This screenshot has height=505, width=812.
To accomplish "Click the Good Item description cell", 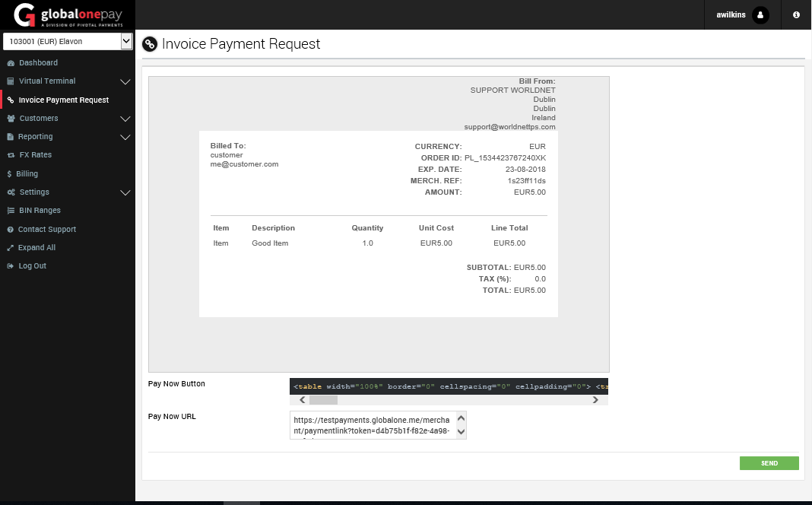I will click(x=270, y=243).
